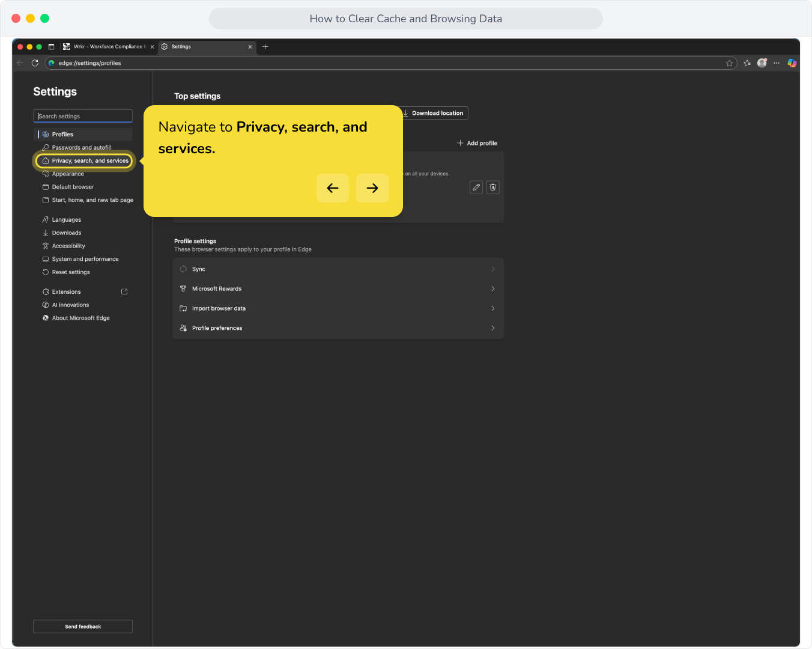Open the browser ellipsis menu
This screenshot has width=812, height=649.
pos(777,63)
